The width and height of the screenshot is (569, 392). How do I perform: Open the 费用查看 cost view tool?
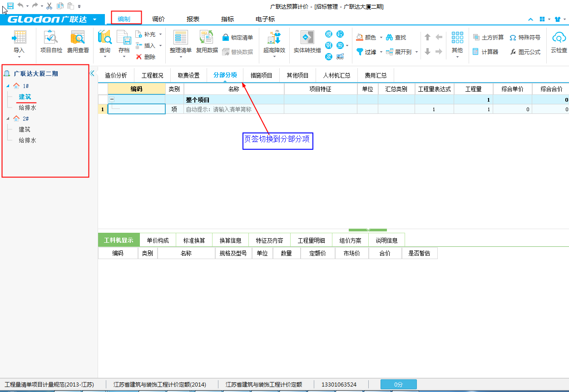coord(78,38)
